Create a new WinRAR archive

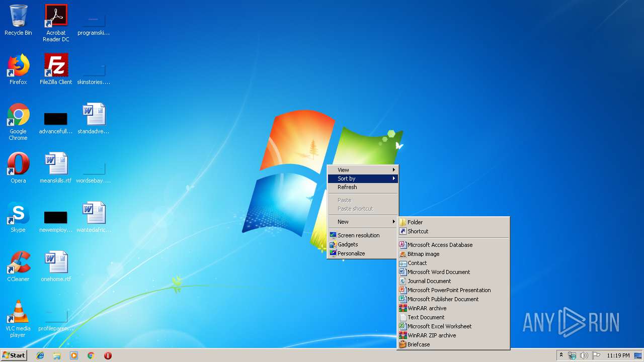pos(453,308)
